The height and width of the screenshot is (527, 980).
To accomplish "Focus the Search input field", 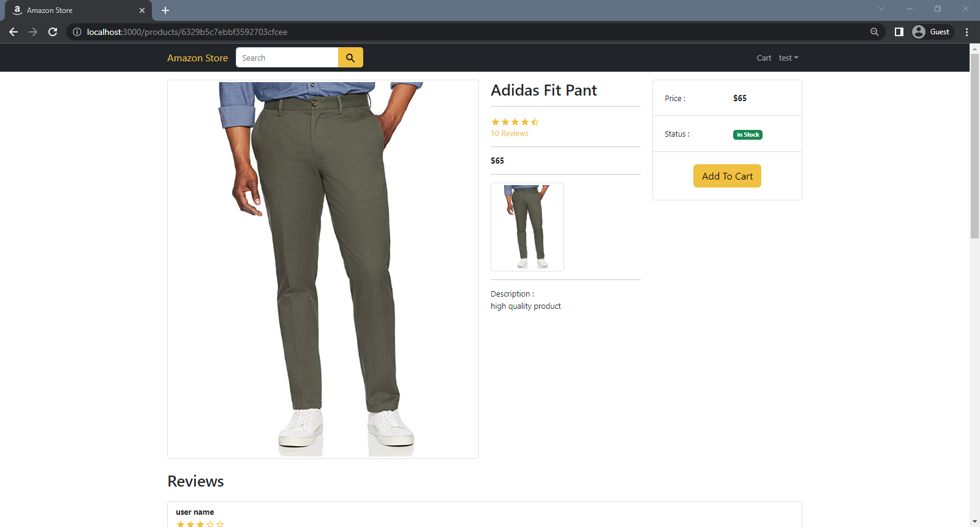I will pyautogui.click(x=287, y=58).
